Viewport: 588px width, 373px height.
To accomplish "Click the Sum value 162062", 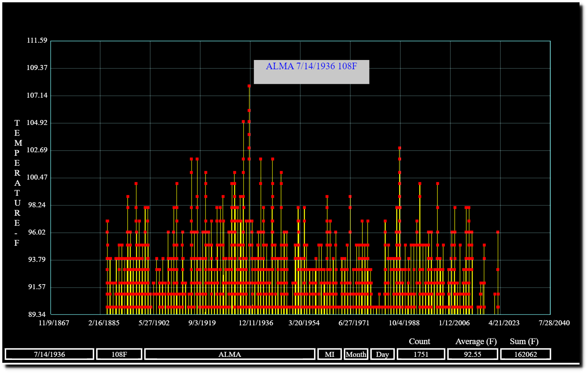I will [x=526, y=354].
